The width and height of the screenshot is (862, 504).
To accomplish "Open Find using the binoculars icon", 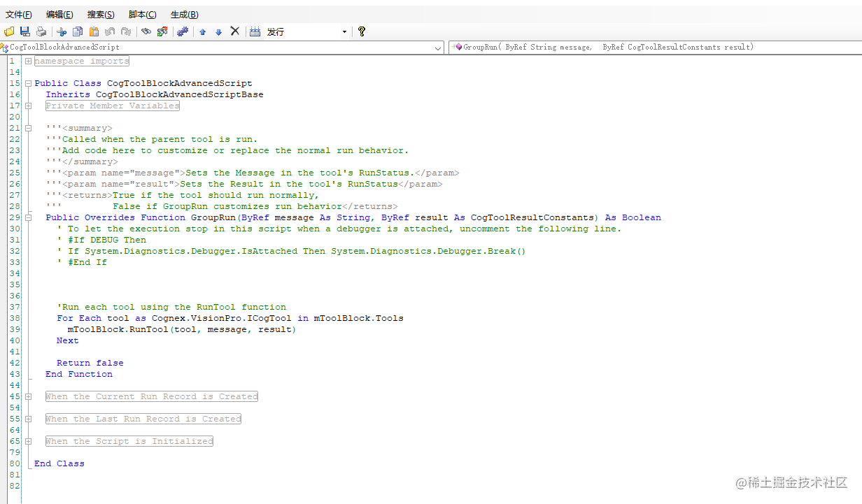I will (x=146, y=31).
